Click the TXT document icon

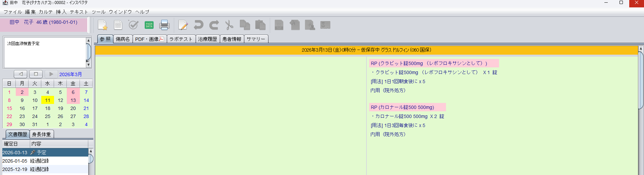click(x=279, y=25)
